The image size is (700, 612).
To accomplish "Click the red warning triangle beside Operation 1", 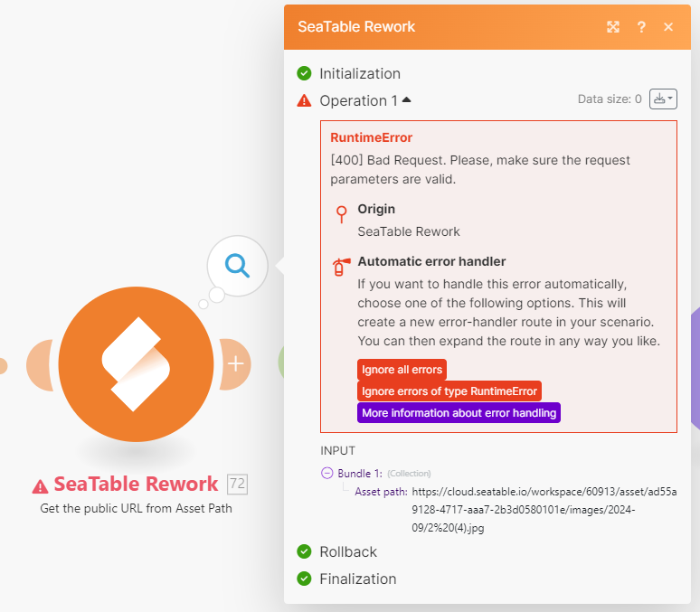I will coord(305,101).
